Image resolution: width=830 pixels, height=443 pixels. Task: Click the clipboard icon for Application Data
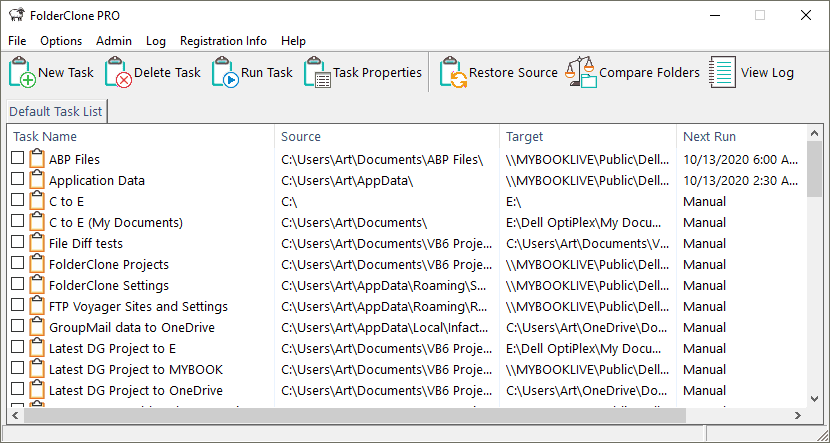pos(37,180)
